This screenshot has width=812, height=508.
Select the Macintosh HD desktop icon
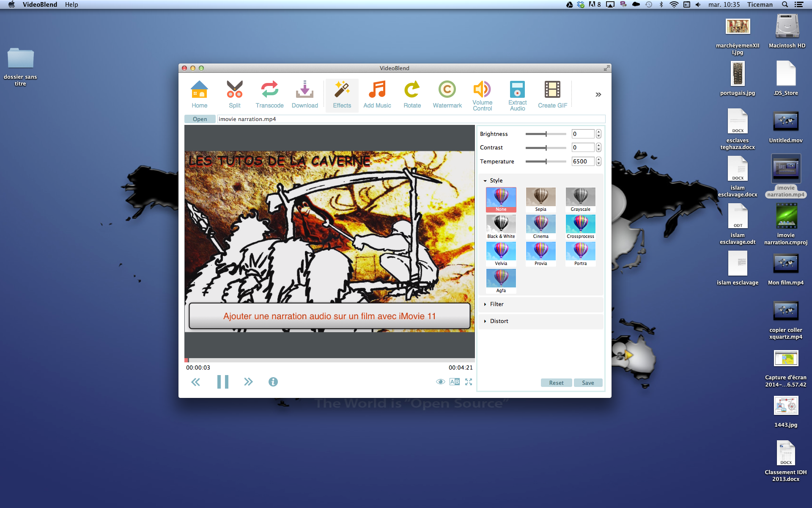click(787, 31)
